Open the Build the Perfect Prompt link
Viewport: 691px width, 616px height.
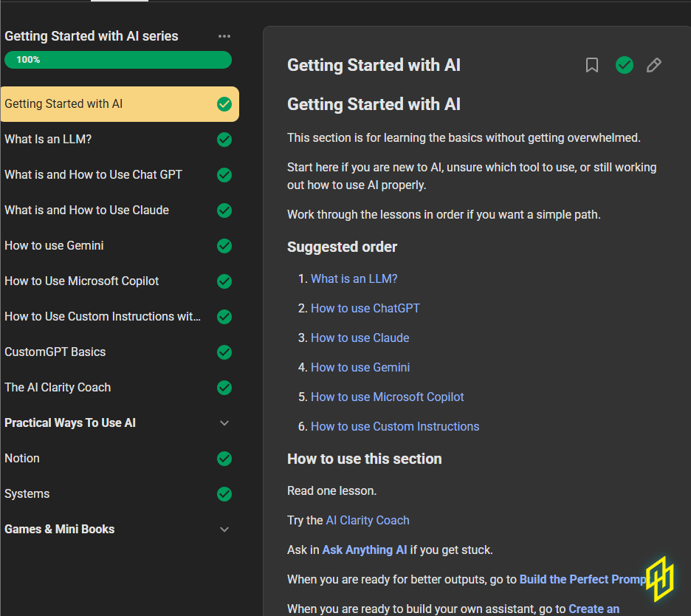tap(583, 579)
